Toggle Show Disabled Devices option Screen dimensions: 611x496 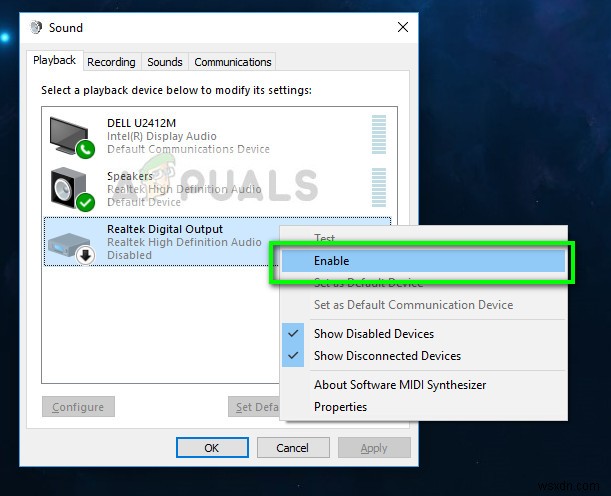point(423,334)
